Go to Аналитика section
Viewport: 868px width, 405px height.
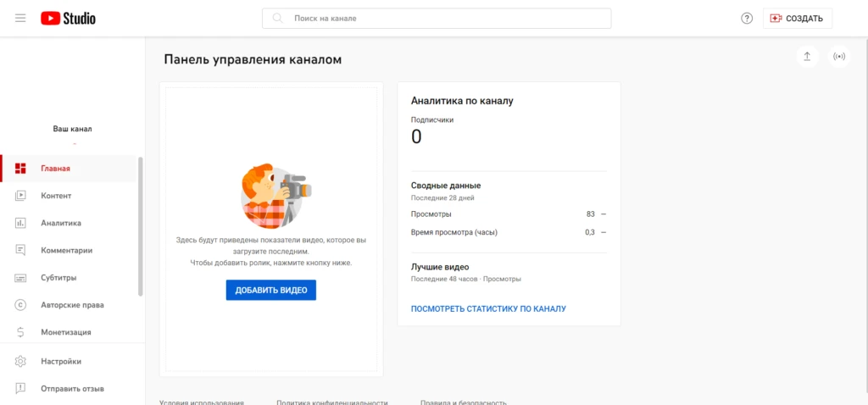click(x=68, y=223)
